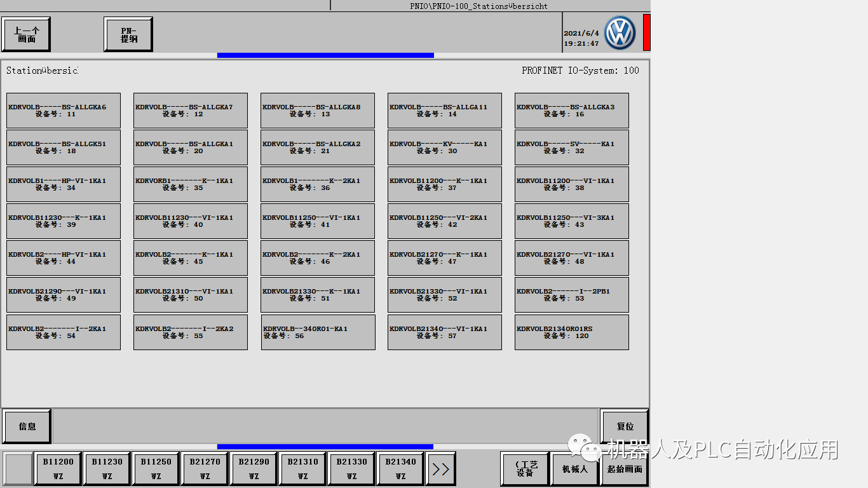The image size is (868, 488).
Task: Select station SV-----KA1 device 32
Action: click(572, 147)
